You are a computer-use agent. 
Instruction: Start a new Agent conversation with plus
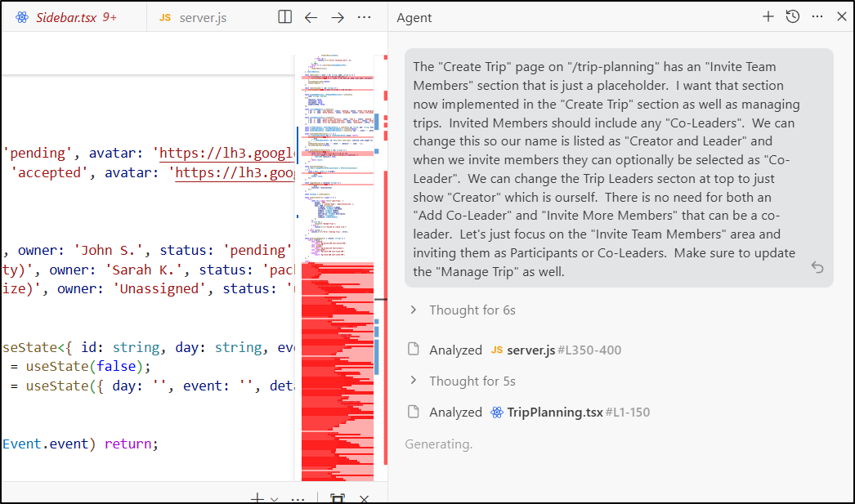click(768, 16)
